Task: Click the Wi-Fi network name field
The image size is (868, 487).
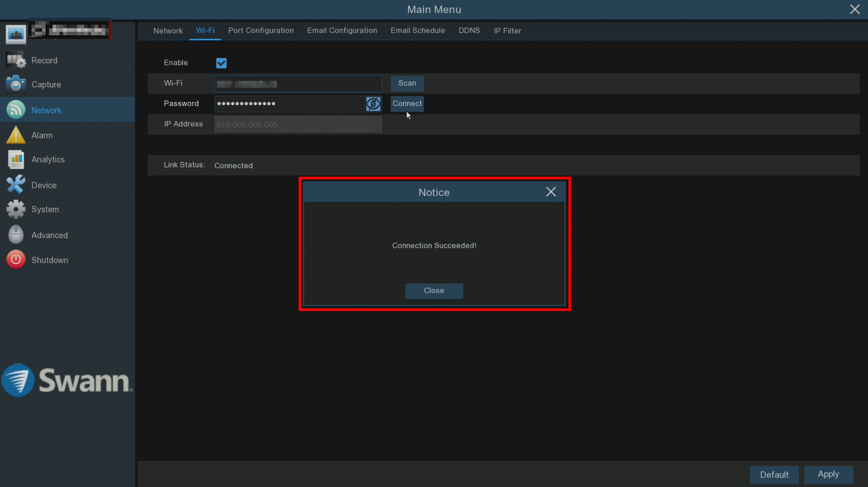Action: click(x=298, y=84)
